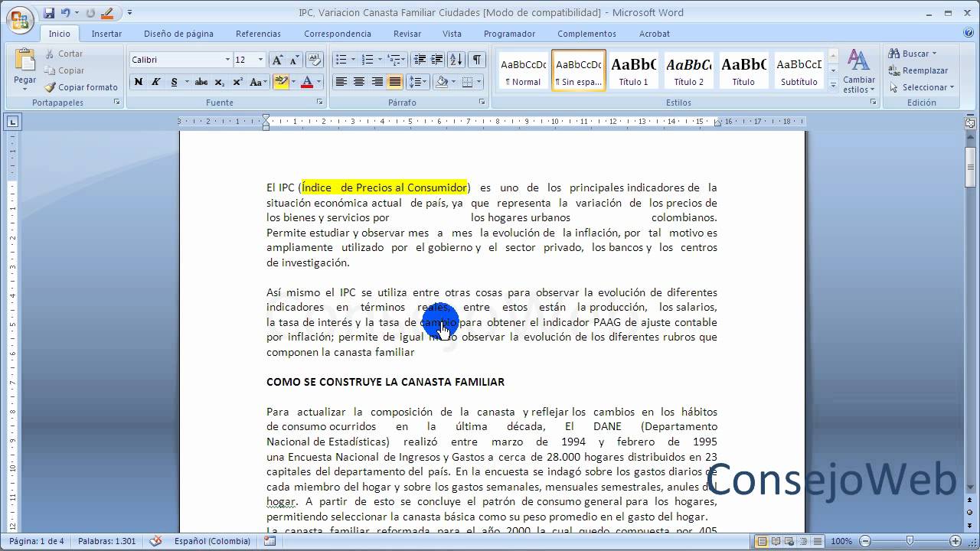Viewport: 980px width, 551px height.
Task: Shrink font size icon
Action: [x=294, y=60]
